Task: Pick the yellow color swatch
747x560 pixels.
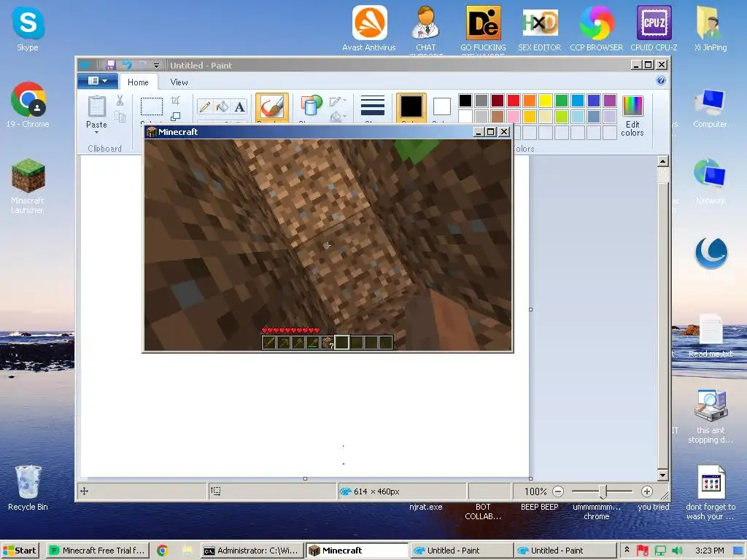Action: (546, 101)
